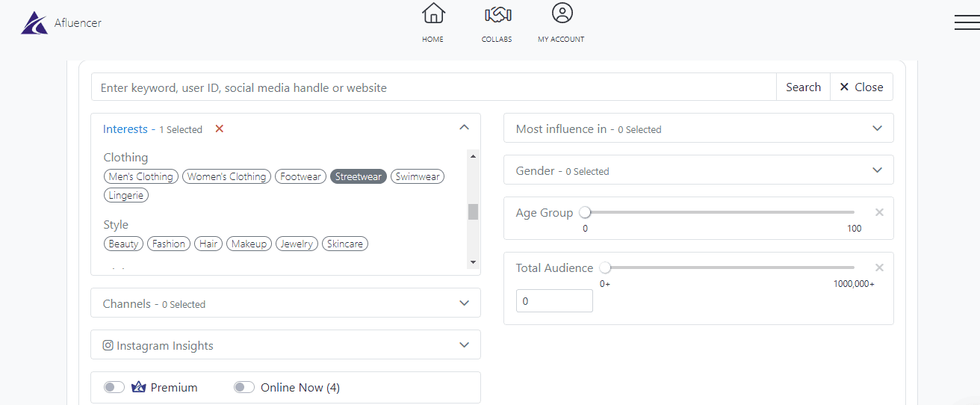Expand the Gender chevron
This screenshot has width=980, height=405.
click(x=878, y=170)
